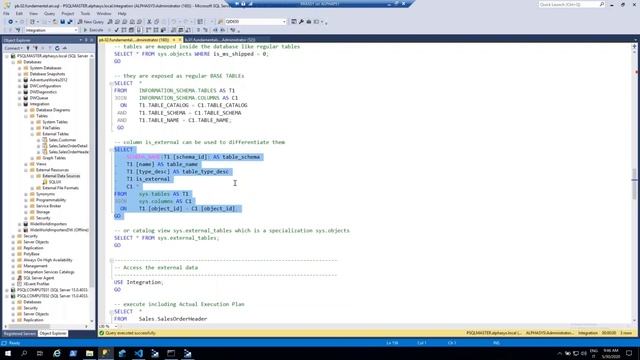Open Internet Explorer from taskbar

(x=57, y=353)
